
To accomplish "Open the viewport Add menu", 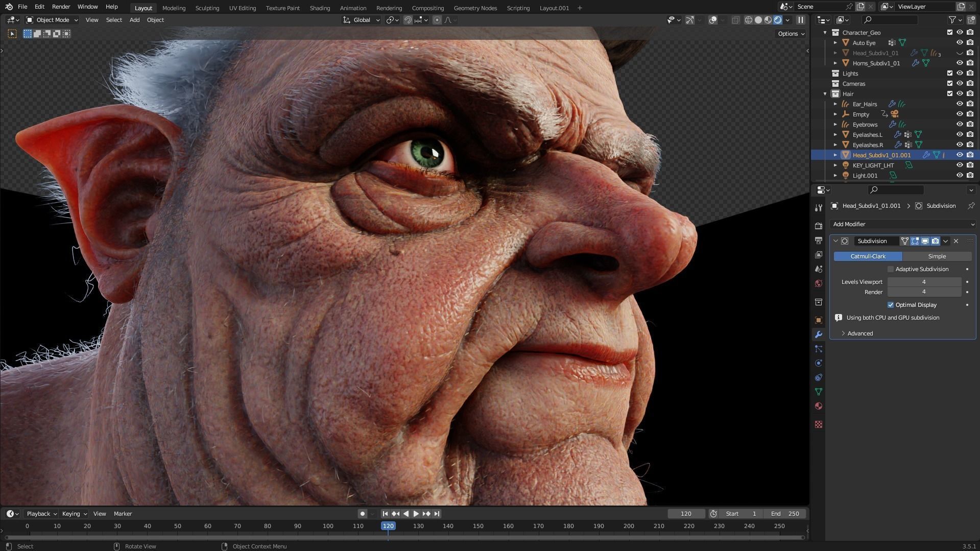I will pos(134,20).
